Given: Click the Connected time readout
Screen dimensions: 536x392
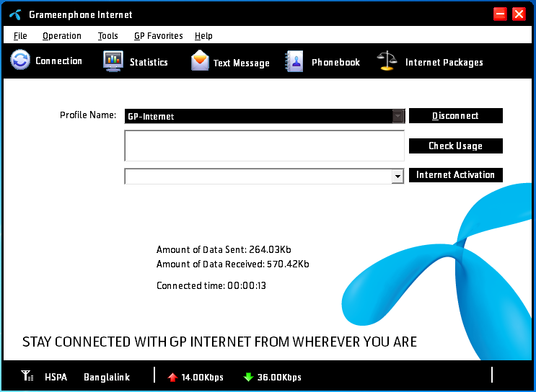Looking at the screenshot, I should [x=211, y=285].
